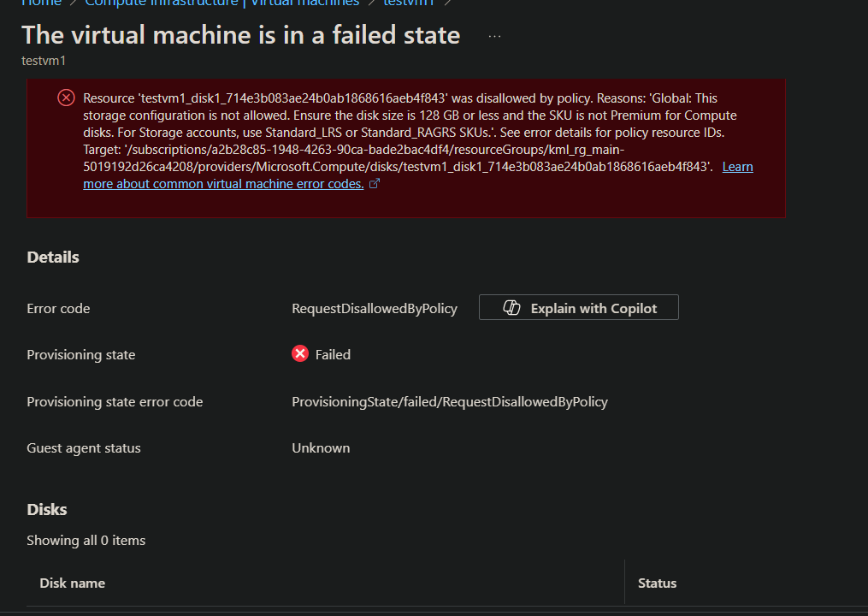Sort by Disk name column header

73,583
